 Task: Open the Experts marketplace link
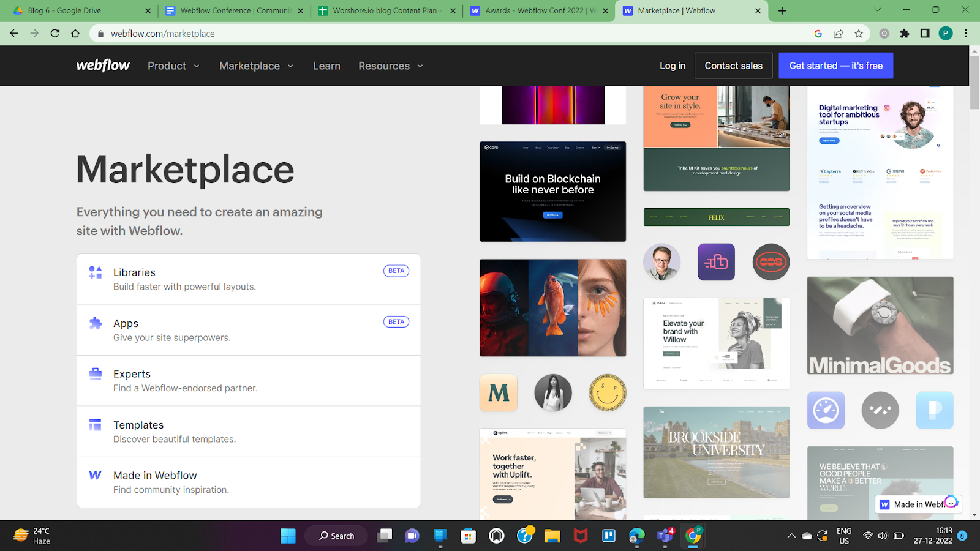click(x=249, y=381)
